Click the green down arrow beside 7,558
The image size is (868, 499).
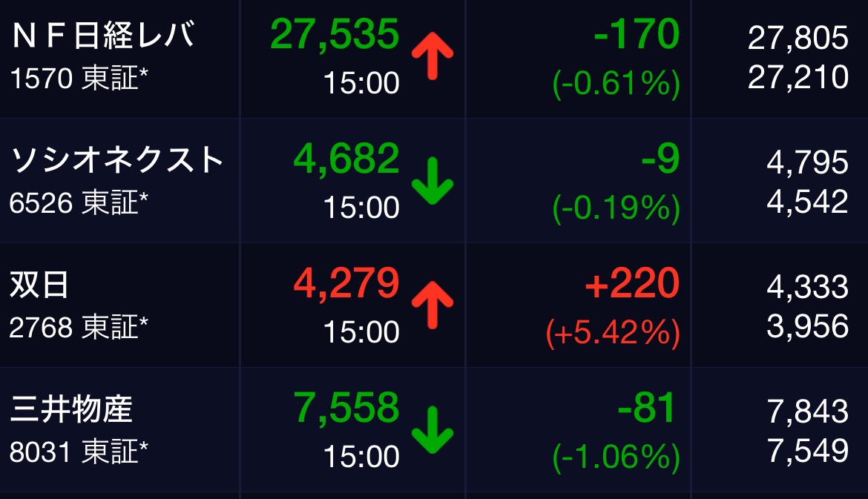(432, 430)
